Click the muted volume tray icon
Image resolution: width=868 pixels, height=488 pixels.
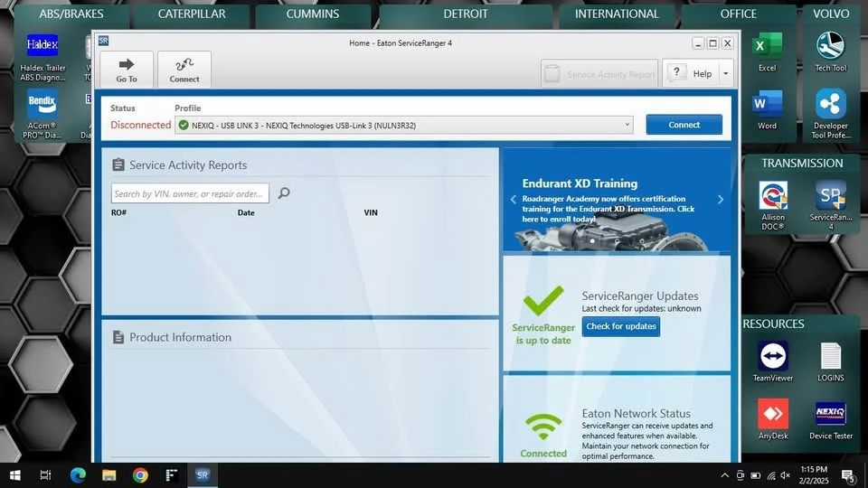pyautogui.click(x=786, y=475)
